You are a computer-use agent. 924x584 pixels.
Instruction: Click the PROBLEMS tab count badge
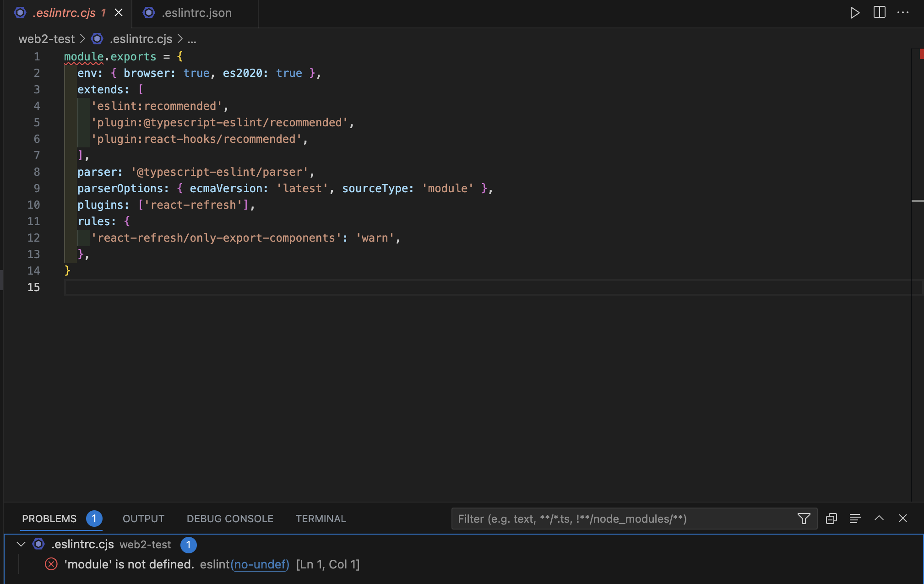(x=94, y=519)
